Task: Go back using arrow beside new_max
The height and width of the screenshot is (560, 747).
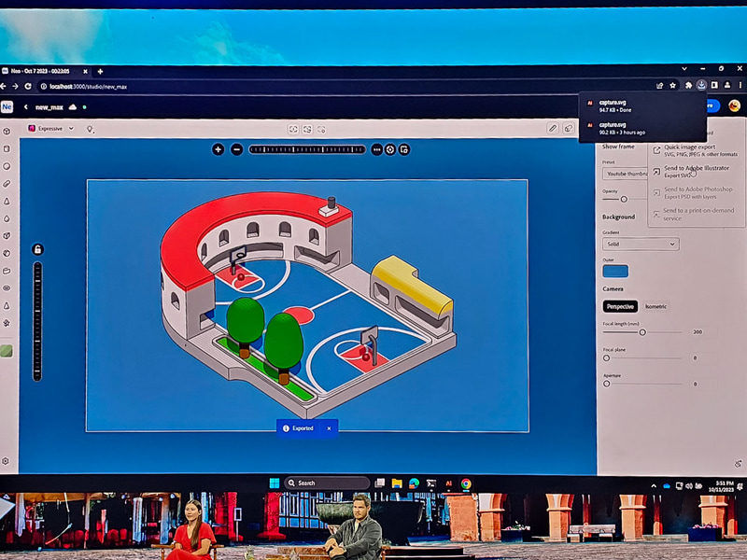Action: [26, 107]
